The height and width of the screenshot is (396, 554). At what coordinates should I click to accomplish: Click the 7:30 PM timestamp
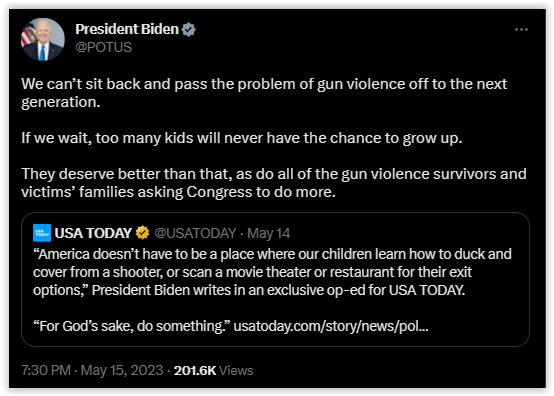tap(46, 371)
